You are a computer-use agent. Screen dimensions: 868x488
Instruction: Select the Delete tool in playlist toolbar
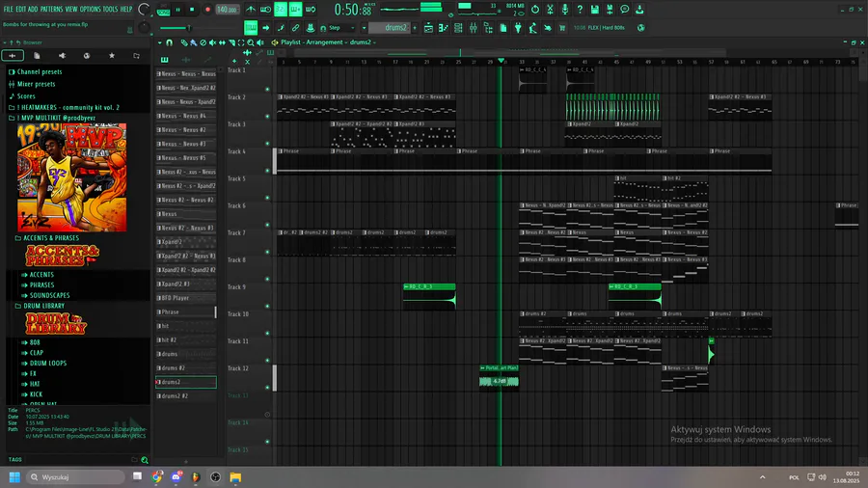203,42
